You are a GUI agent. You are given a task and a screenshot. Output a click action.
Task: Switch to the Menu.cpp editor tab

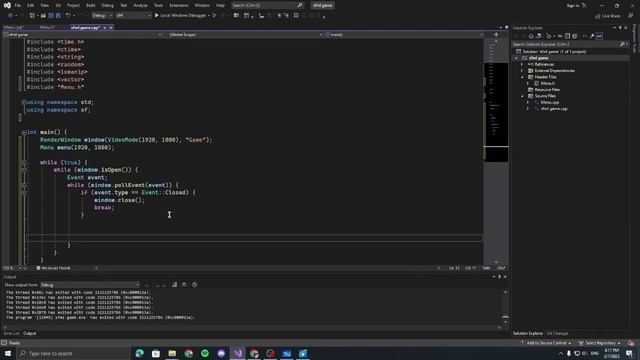pyautogui.click(x=13, y=27)
